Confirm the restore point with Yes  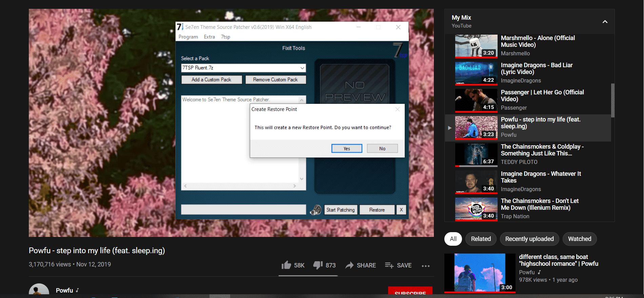347,149
